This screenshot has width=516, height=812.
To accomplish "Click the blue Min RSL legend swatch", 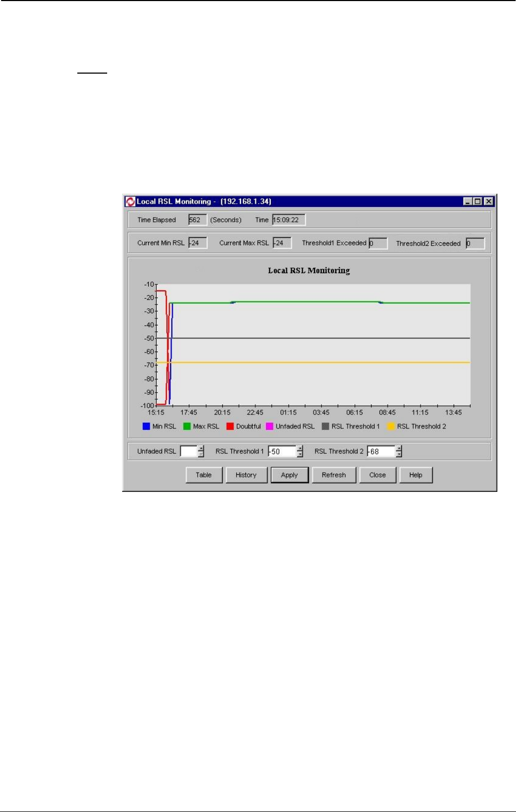I will pos(146,426).
